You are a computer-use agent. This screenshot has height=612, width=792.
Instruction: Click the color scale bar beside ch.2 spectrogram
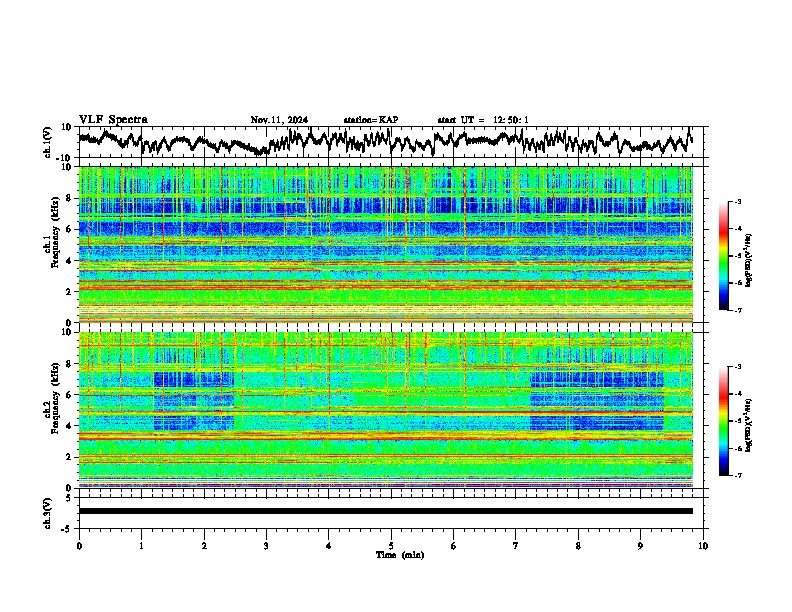pyautogui.click(x=723, y=421)
